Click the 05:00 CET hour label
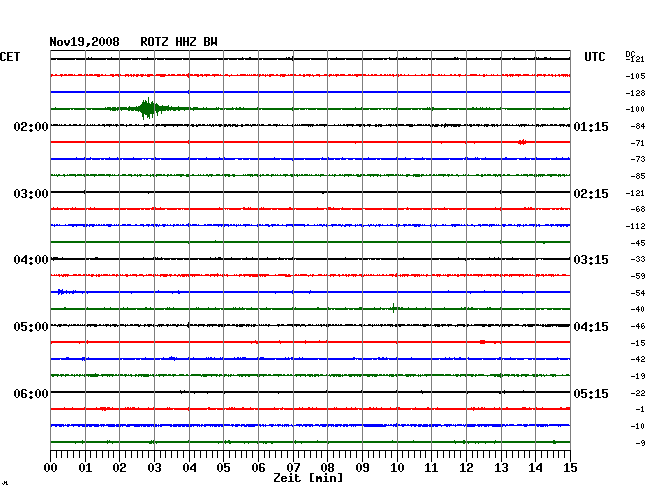The image size is (650, 494). 31,327
